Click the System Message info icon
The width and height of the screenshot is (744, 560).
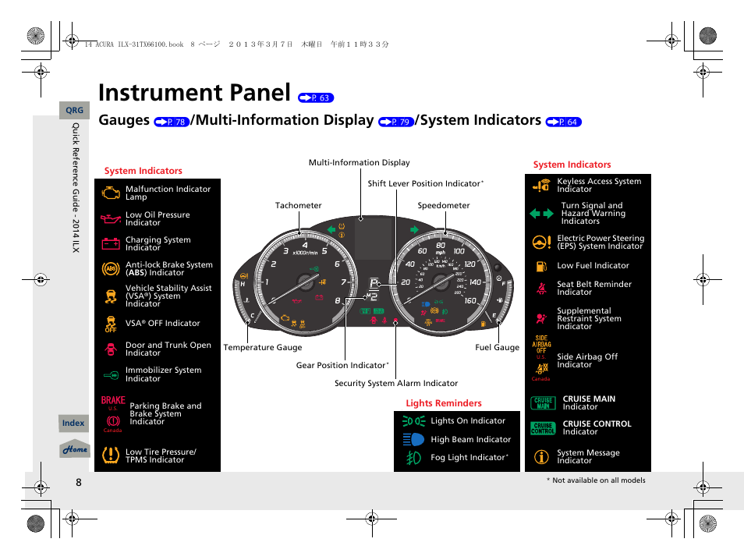click(x=541, y=456)
